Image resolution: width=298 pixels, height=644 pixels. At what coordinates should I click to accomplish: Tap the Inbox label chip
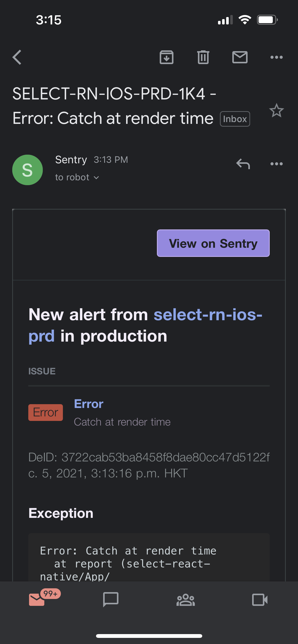tap(235, 119)
